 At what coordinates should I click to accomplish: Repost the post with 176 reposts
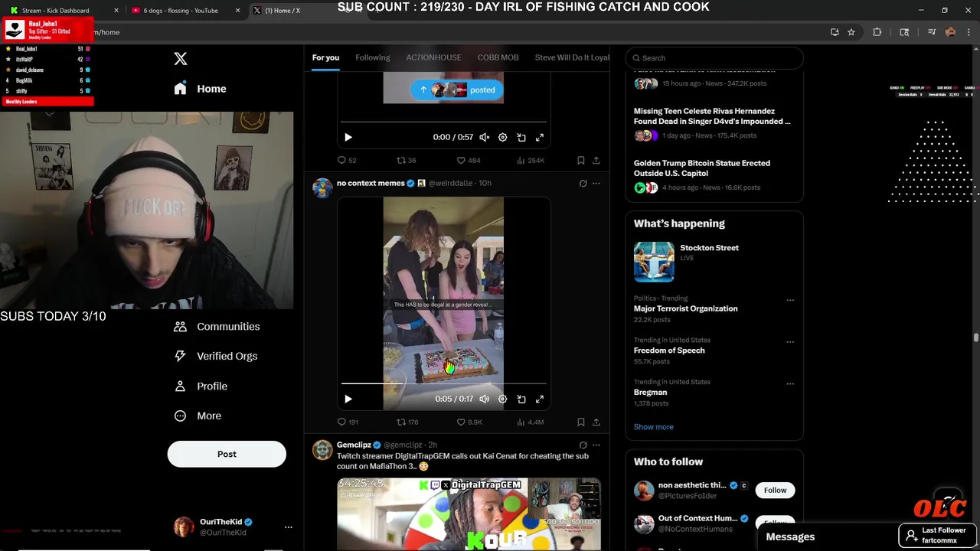(x=407, y=422)
